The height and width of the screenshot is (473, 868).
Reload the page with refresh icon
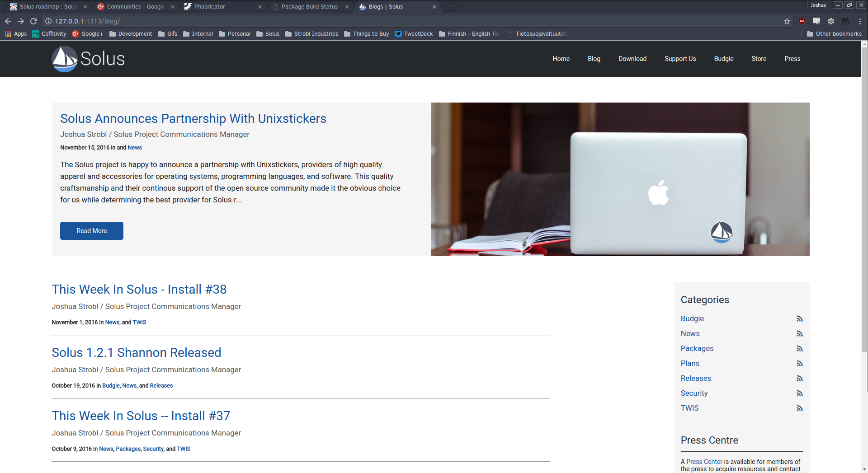click(x=33, y=21)
